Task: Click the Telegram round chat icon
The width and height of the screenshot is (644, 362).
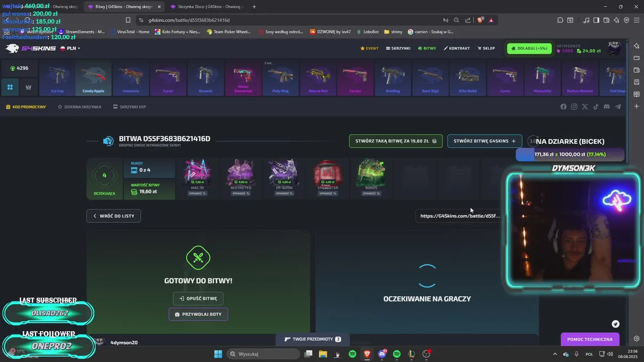Action: pyautogui.click(x=615, y=324)
